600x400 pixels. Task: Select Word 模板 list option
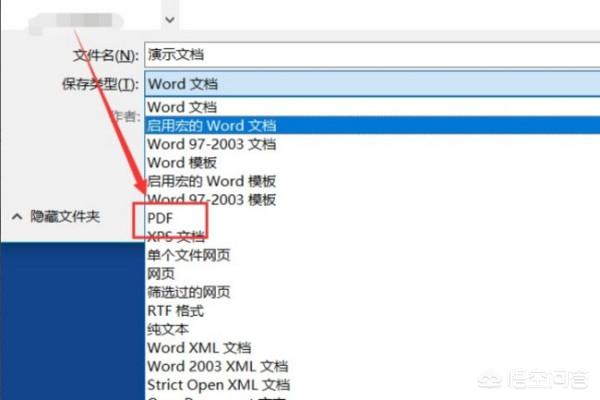tap(180, 162)
